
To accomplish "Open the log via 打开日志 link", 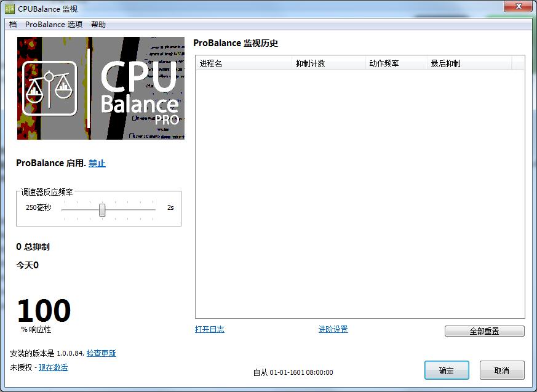I will click(x=210, y=329).
